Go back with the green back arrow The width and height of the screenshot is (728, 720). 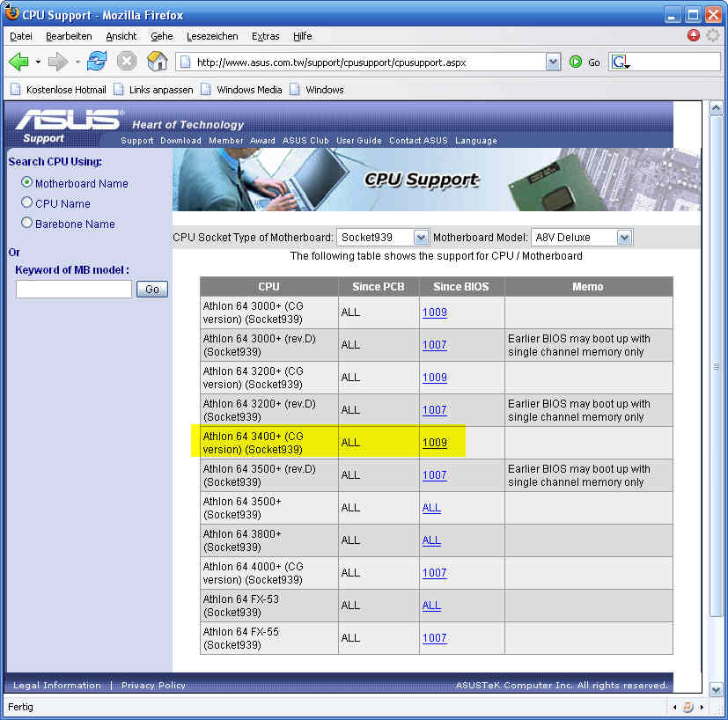click(x=18, y=62)
